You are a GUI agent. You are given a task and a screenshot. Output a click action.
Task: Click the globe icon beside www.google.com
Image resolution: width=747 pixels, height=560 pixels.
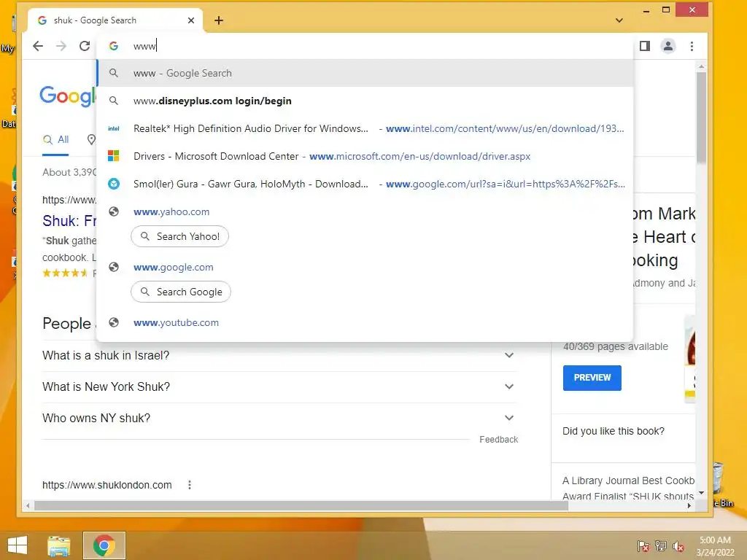113,267
